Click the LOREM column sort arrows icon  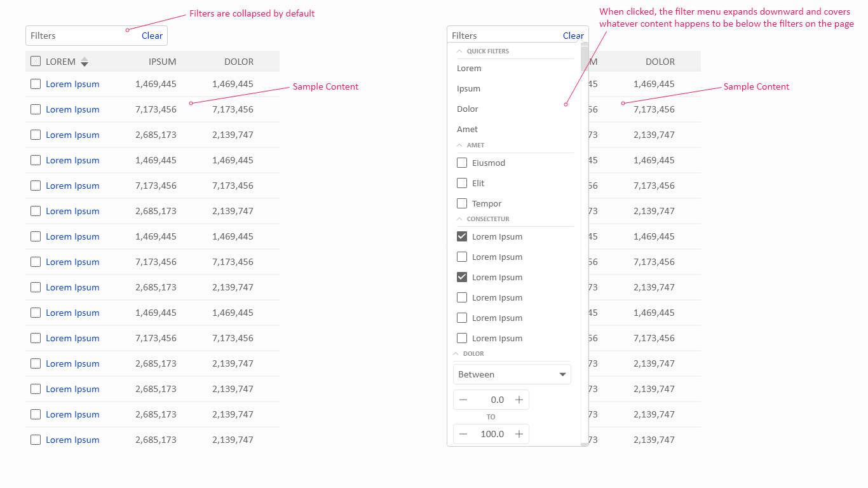point(85,62)
